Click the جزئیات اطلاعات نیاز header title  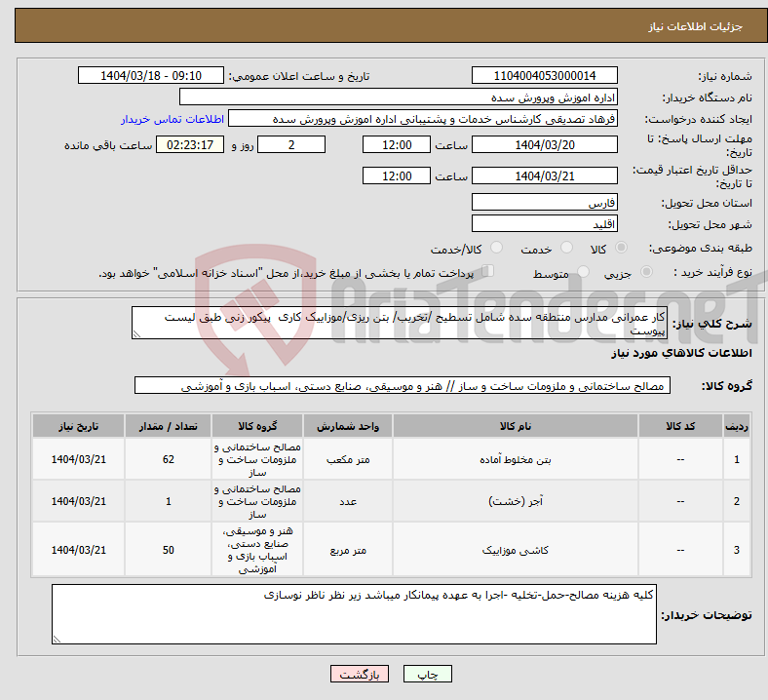pos(695,26)
